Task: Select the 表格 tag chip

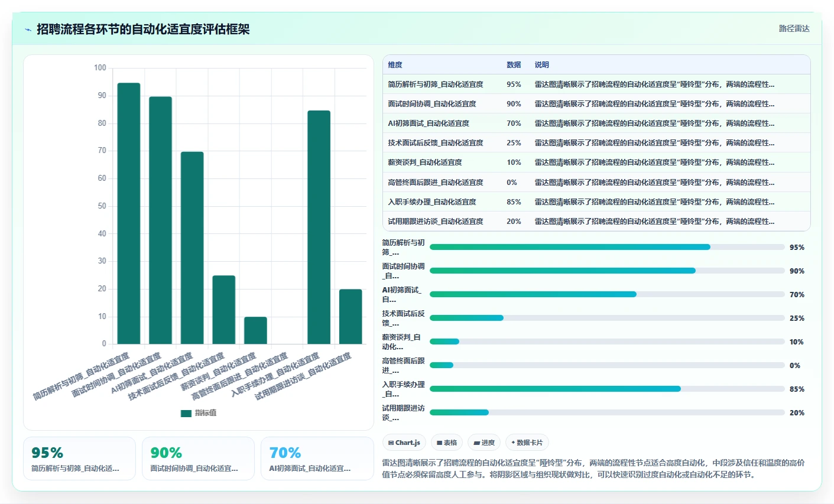Action: 447,443
